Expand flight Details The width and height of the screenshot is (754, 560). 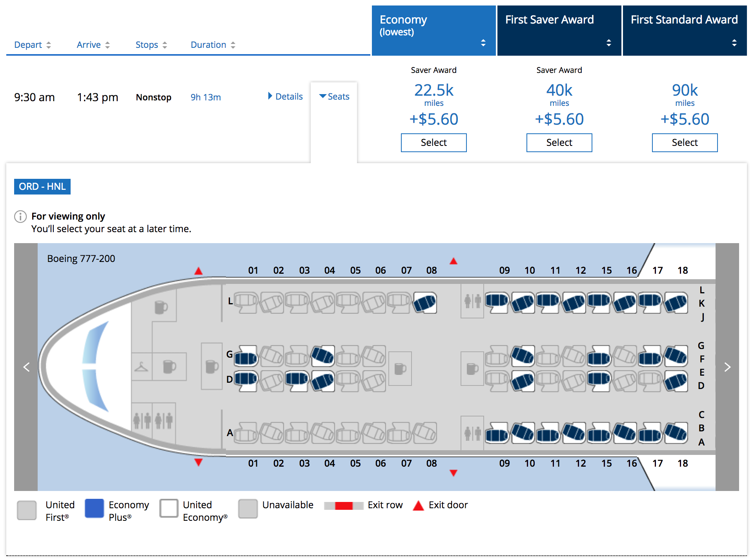point(285,96)
